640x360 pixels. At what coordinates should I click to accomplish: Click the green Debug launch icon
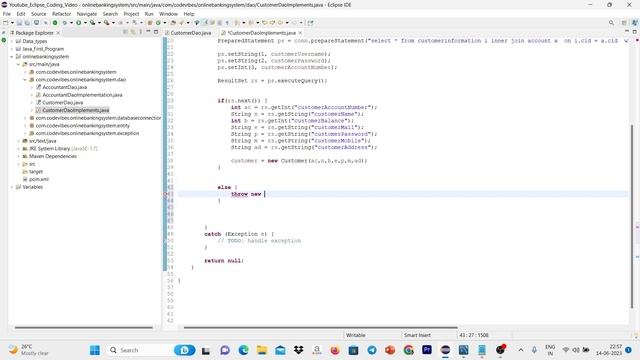coord(64,23)
